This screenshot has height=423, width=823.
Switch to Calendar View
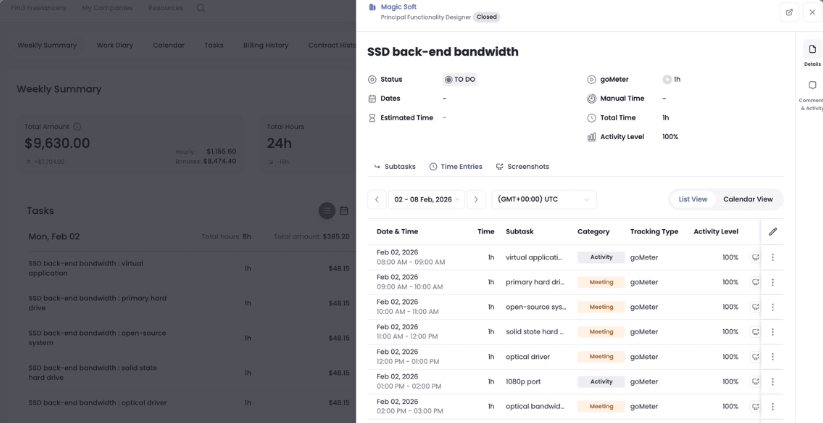click(x=747, y=199)
